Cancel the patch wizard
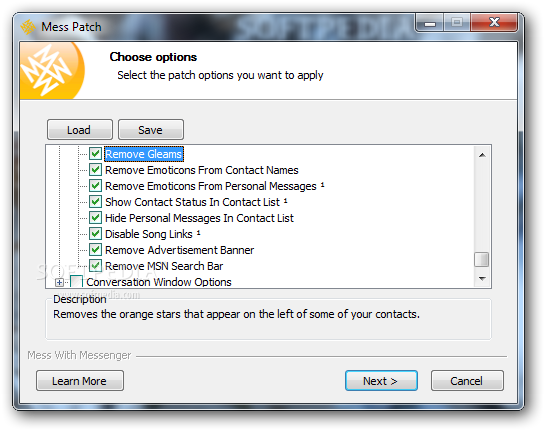545x431 pixels. [467, 381]
